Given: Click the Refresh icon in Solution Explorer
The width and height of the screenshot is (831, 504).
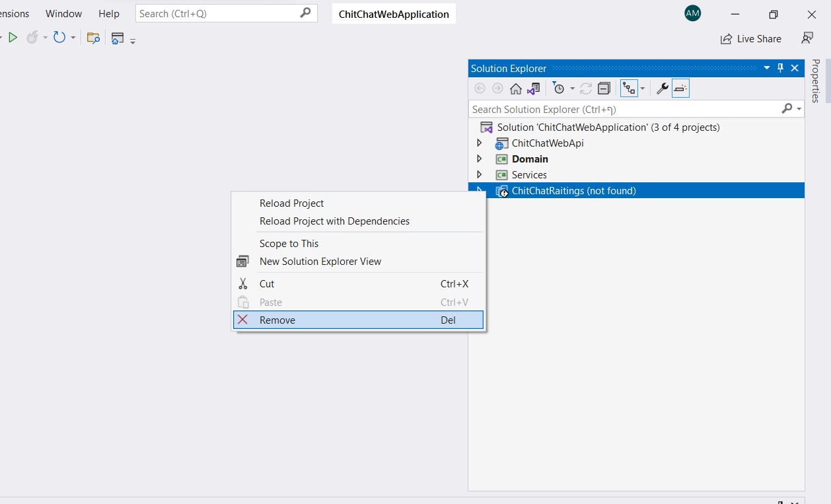Looking at the screenshot, I should pos(586,89).
